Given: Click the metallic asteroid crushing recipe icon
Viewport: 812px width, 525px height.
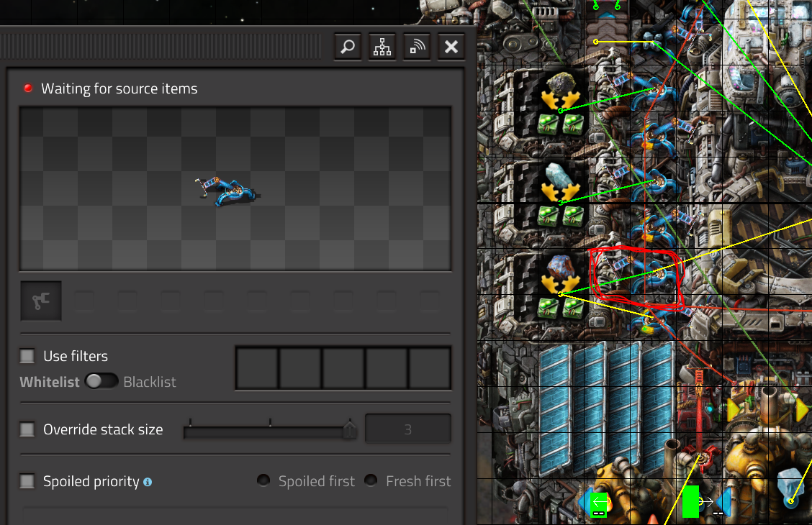Looking at the screenshot, I should click(x=560, y=91).
